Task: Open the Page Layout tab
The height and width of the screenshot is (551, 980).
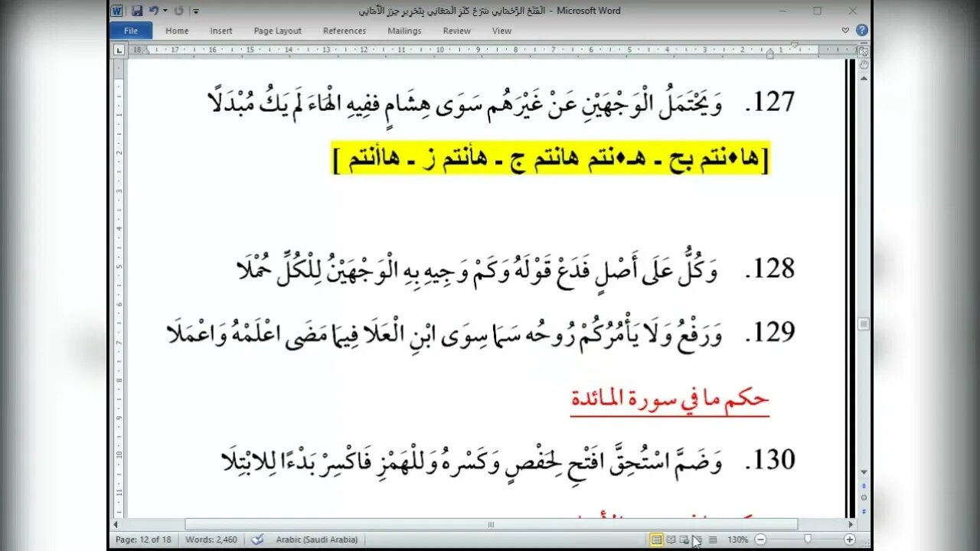Action: tap(278, 31)
